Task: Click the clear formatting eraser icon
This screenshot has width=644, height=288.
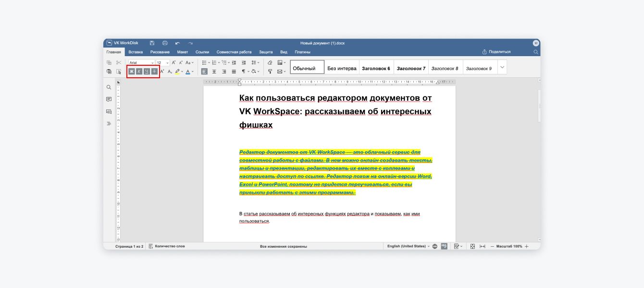Action: tap(270, 62)
